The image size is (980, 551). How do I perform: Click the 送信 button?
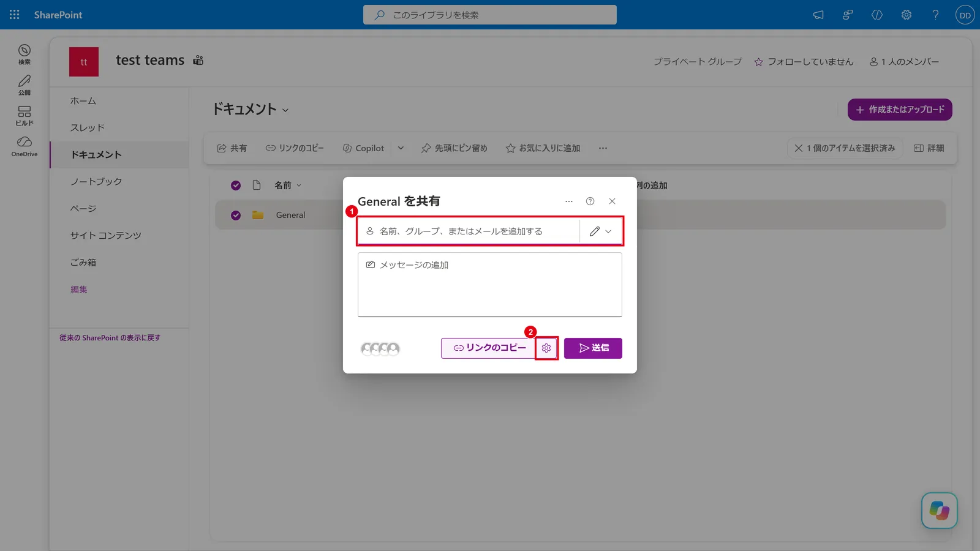(593, 348)
